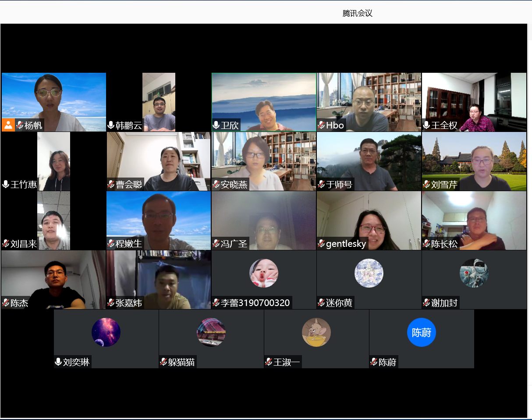
Task: Click 韩鹏云's microphone icon
Action: pyautogui.click(x=111, y=125)
